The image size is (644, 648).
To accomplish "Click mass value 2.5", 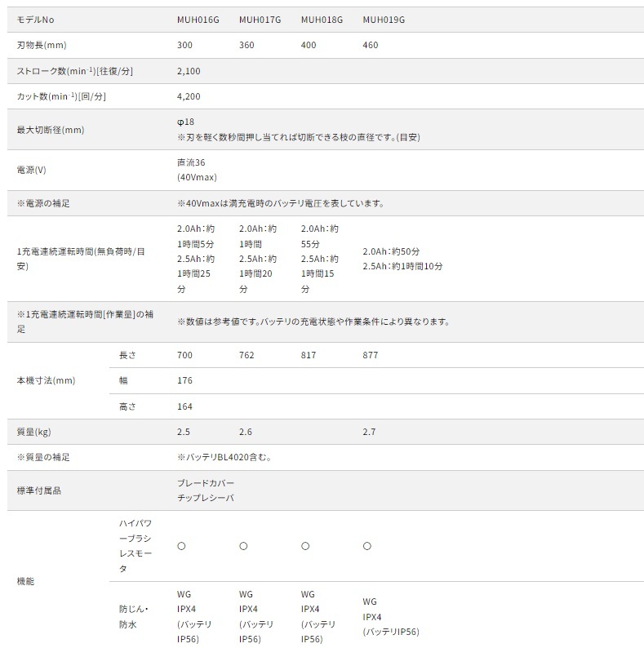I will tap(184, 432).
